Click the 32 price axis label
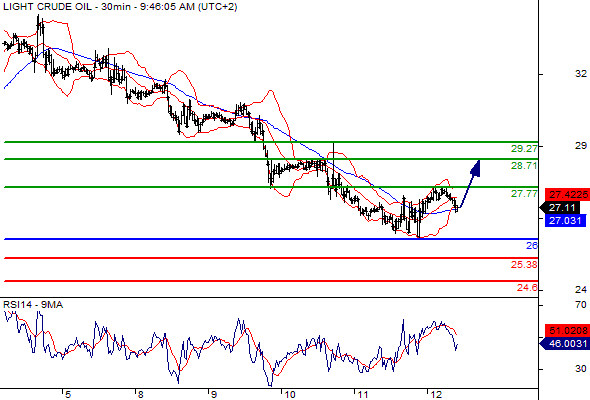 pos(581,74)
